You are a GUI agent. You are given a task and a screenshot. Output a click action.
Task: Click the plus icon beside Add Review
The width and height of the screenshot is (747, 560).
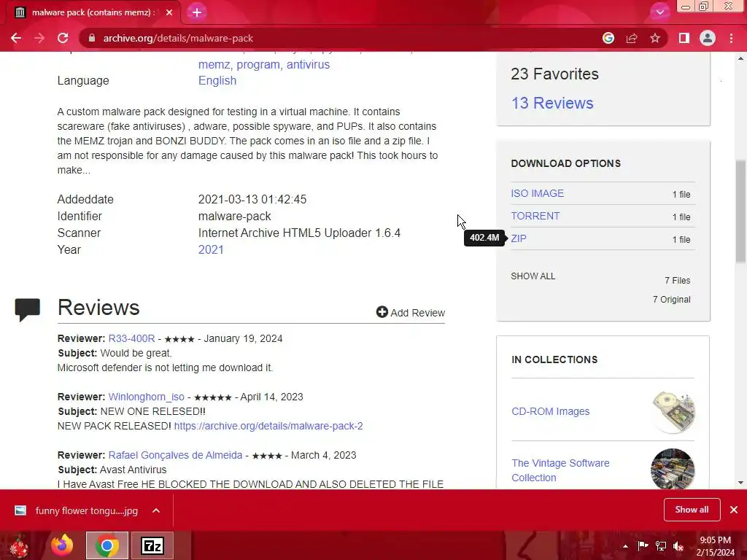pyautogui.click(x=382, y=312)
